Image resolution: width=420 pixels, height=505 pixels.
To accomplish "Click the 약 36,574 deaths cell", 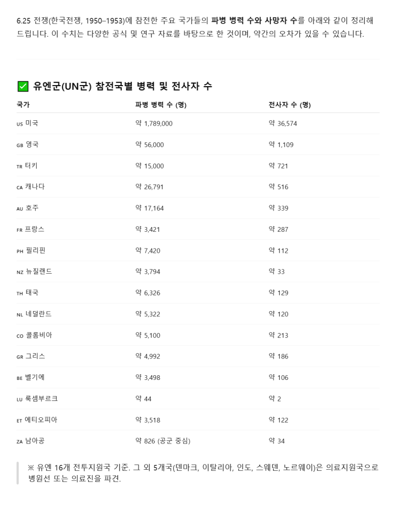I will click(x=282, y=123).
